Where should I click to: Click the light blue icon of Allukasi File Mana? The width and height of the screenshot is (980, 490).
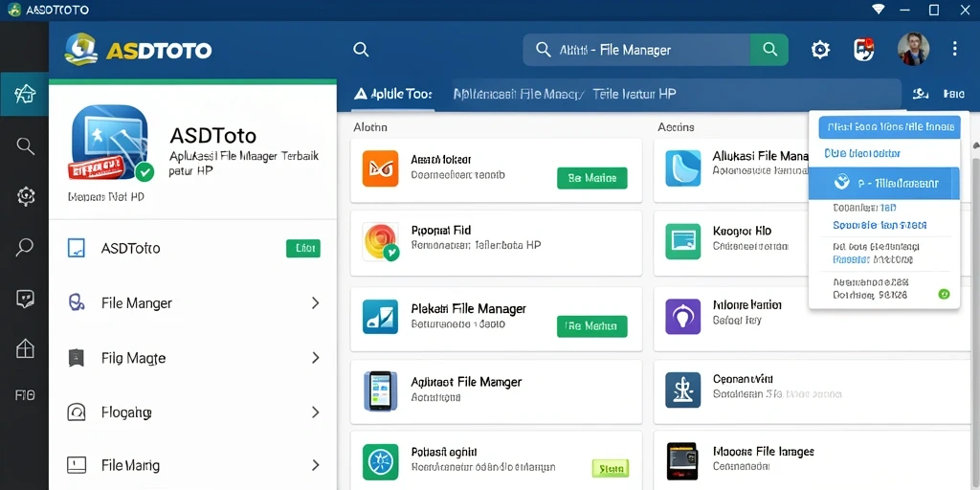coord(683,168)
